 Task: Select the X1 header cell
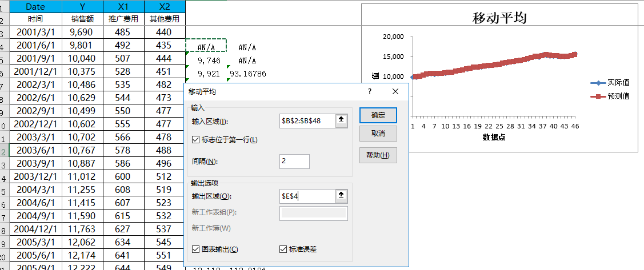pyautogui.click(x=123, y=7)
